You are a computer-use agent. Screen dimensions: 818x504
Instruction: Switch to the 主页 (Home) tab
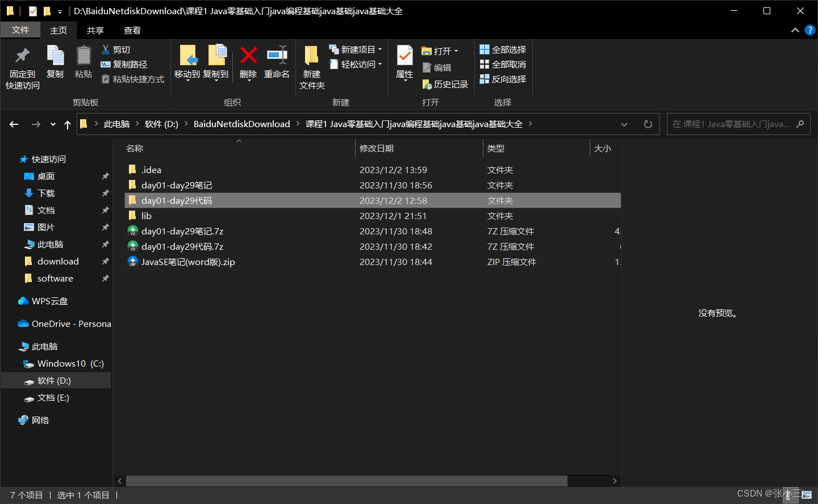click(59, 31)
